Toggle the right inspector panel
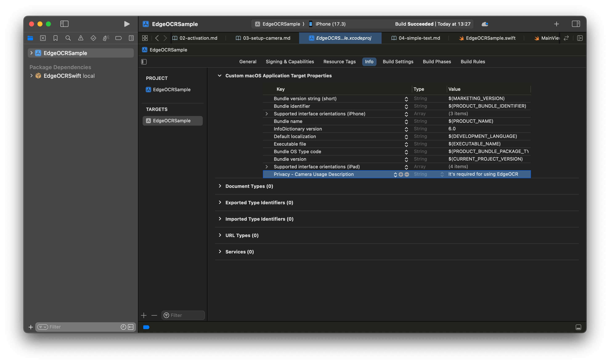Image resolution: width=610 pixels, height=364 pixels. pos(576,24)
